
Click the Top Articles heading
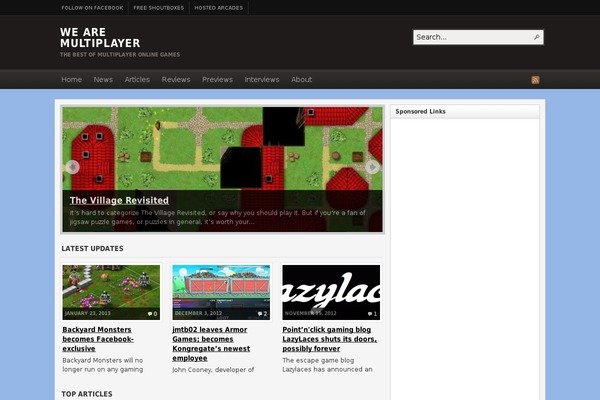coord(87,394)
